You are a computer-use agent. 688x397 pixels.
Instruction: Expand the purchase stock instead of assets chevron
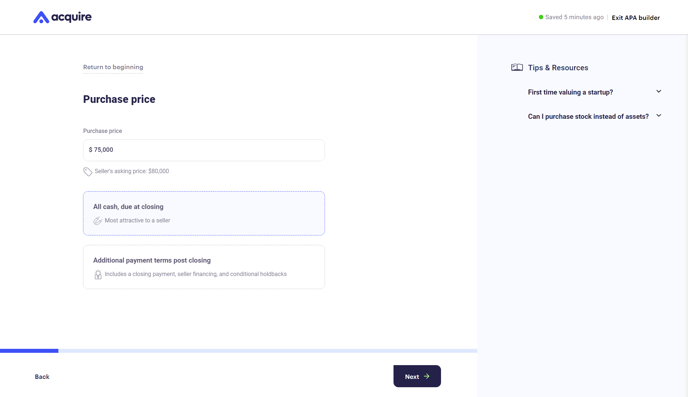click(x=659, y=116)
